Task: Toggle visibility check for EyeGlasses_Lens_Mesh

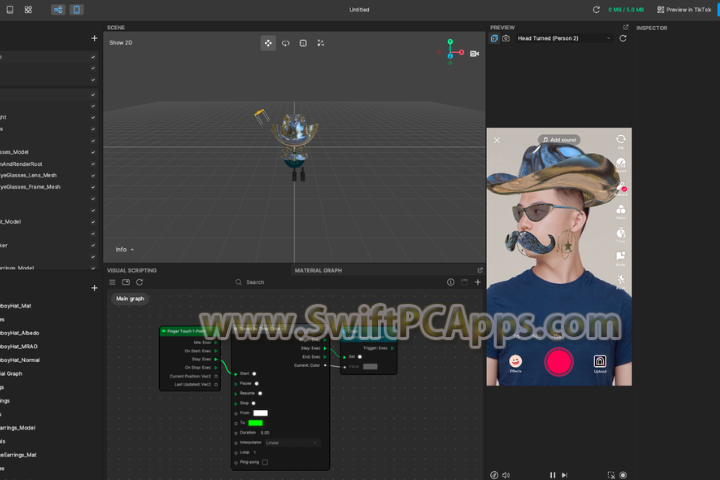Action: (x=93, y=175)
